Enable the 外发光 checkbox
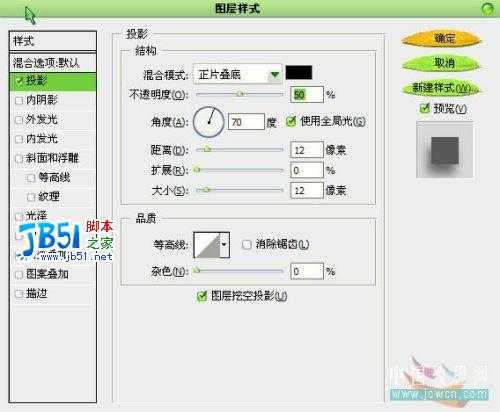The image size is (500, 412). [19, 120]
